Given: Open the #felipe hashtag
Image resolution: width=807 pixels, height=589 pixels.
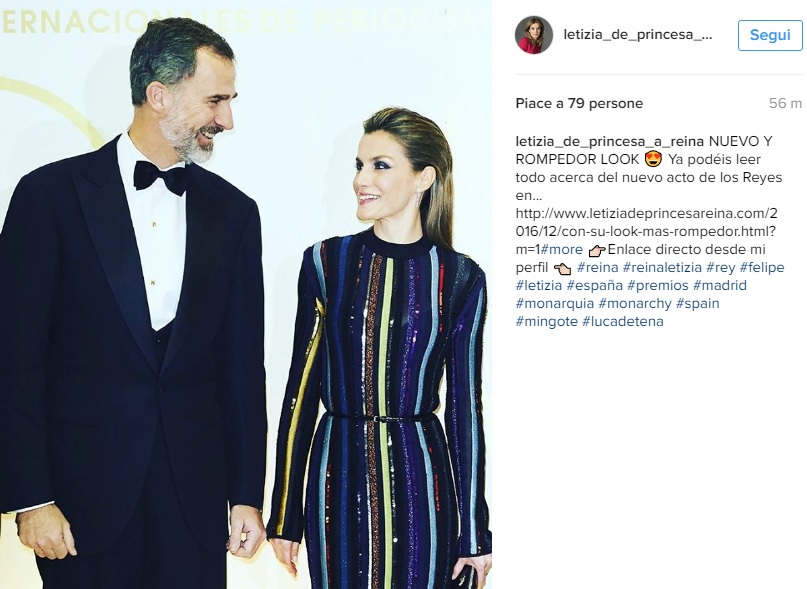Looking at the screenshot, I should coord(762,268).
